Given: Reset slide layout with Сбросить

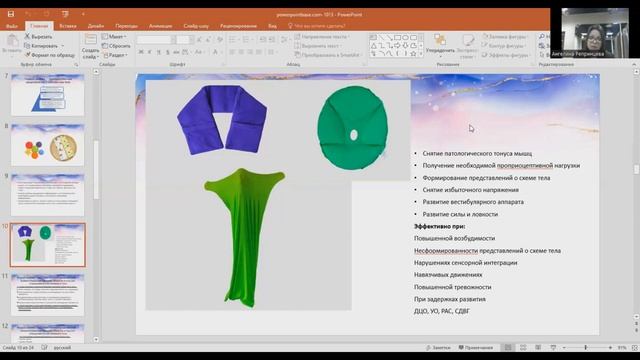Looking at the screenshot, I should click(116, 46).
